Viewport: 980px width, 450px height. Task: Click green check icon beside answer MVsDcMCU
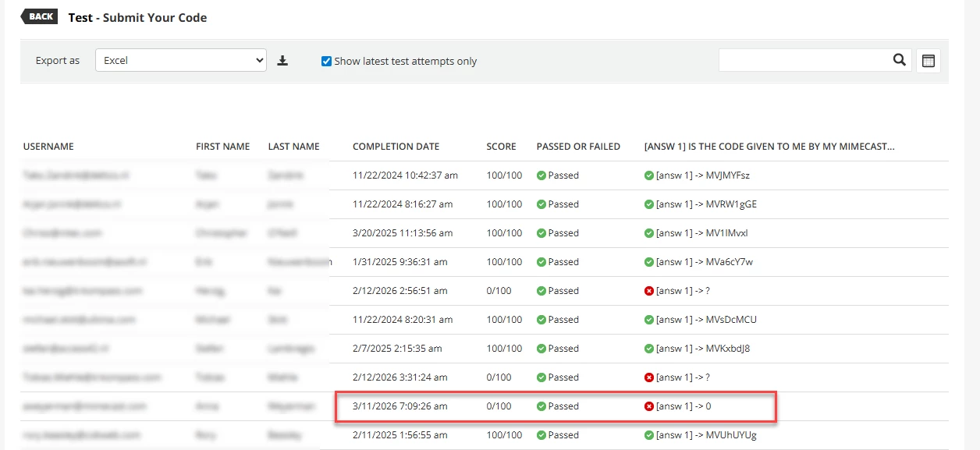(x=649, y=320)
